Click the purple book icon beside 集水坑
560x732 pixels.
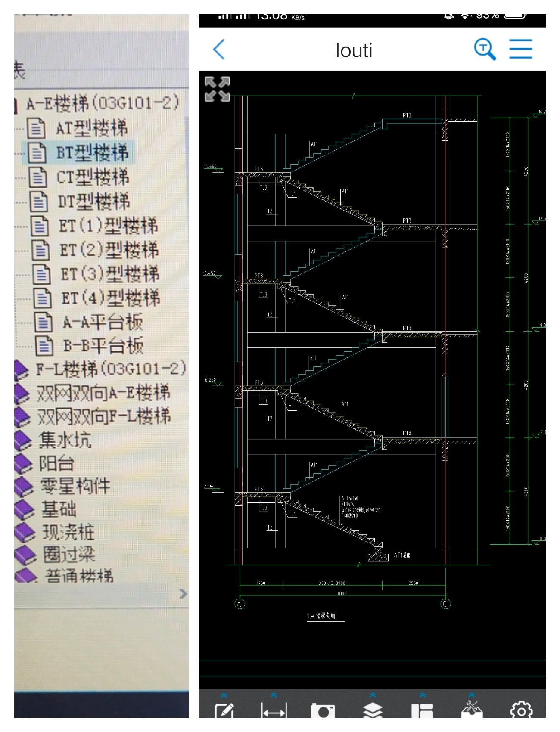(x=23, y=440)
